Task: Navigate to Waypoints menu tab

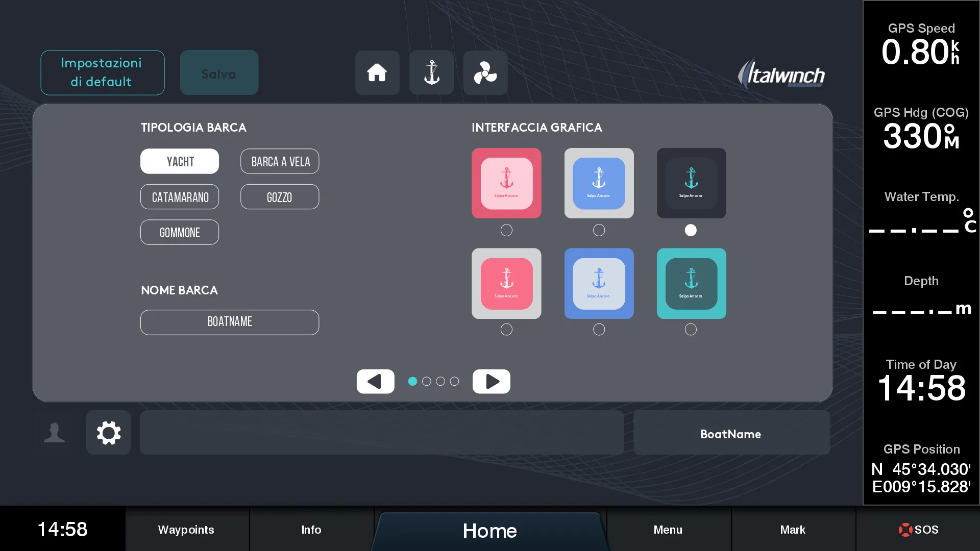Action: [186, 530]
